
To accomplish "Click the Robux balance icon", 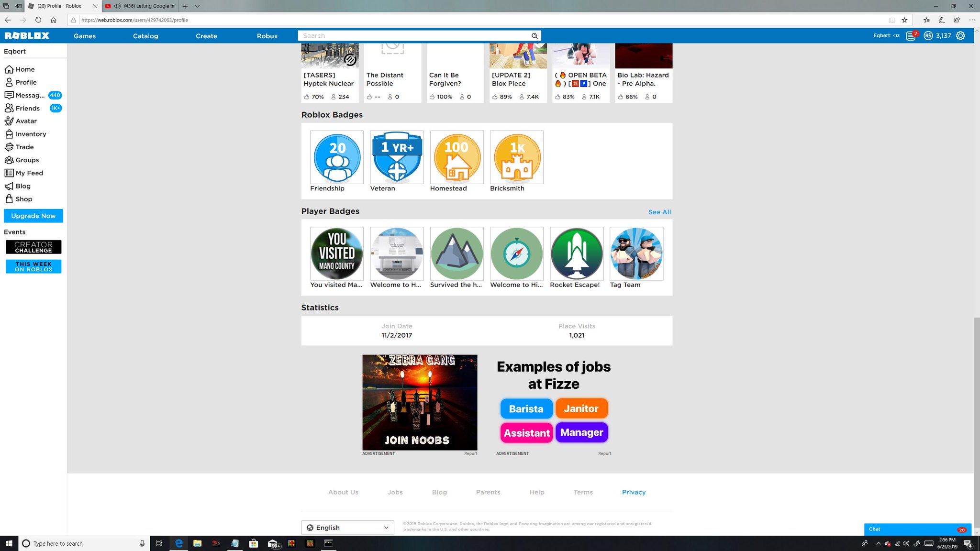I will click(928, 36).
